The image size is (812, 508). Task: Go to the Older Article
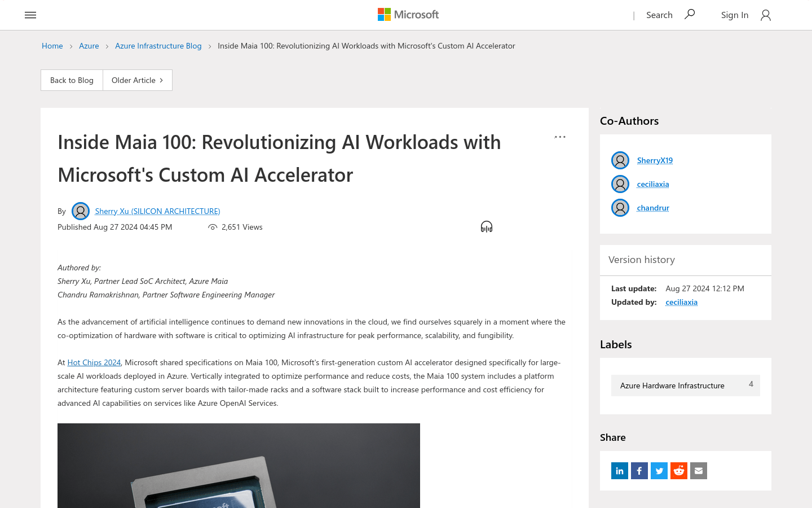pos(138,80)
